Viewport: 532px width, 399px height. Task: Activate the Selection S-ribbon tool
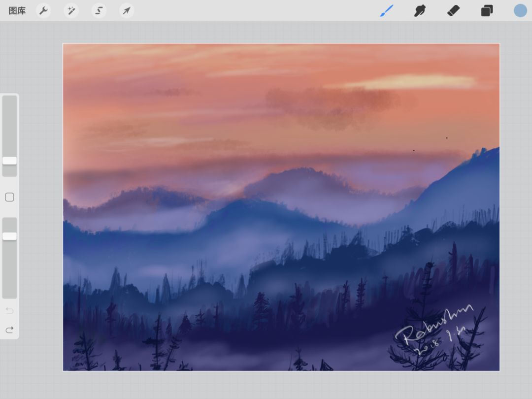click(99, 11)
